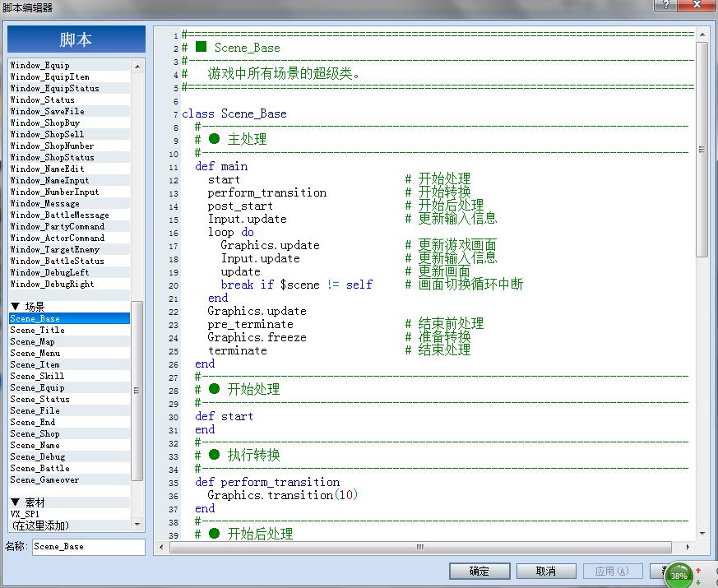Close the script editor window

(697, 5)
